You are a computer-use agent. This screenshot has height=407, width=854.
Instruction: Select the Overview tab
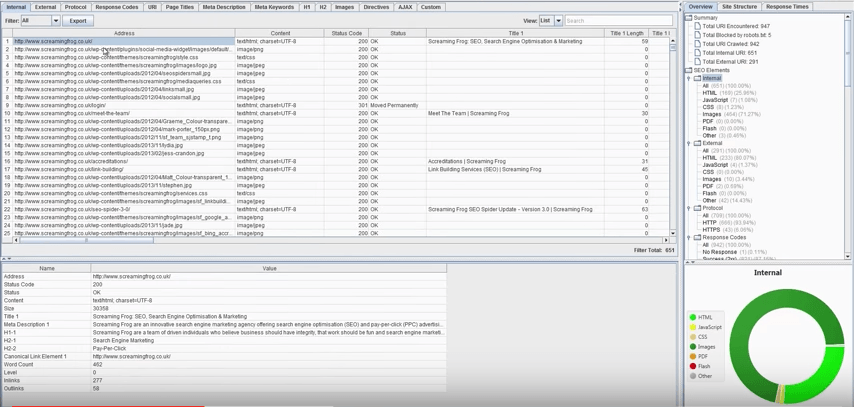tap(700, 7)
